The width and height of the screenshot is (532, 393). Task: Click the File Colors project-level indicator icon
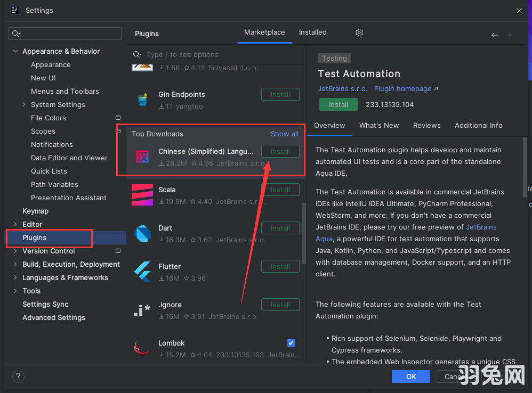click(118, 118)
